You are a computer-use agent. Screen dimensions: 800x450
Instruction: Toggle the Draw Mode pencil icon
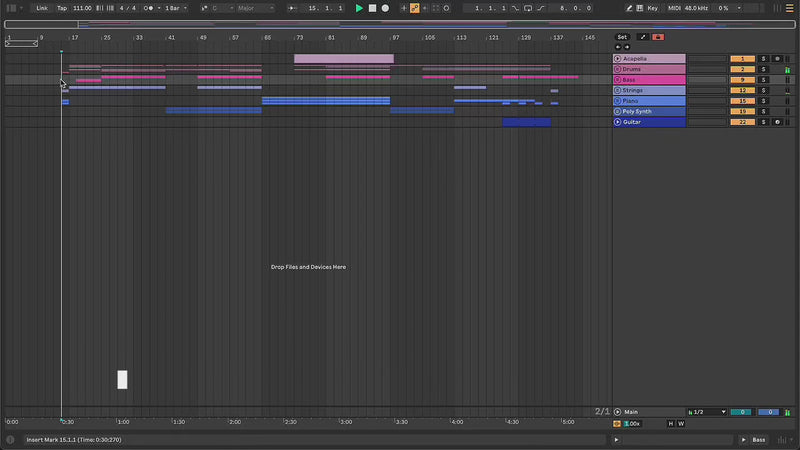point(629,8)
